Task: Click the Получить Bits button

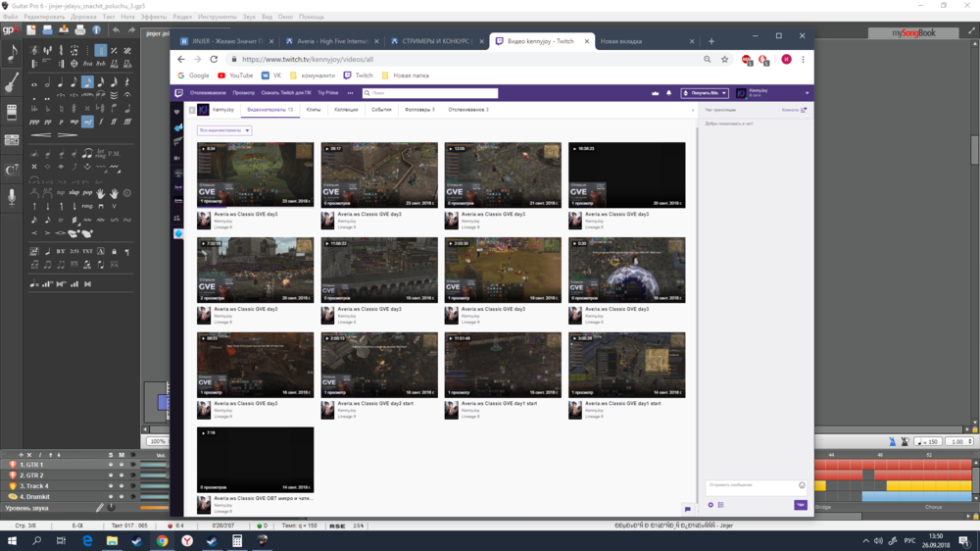Action: click(x=705, y=93)
